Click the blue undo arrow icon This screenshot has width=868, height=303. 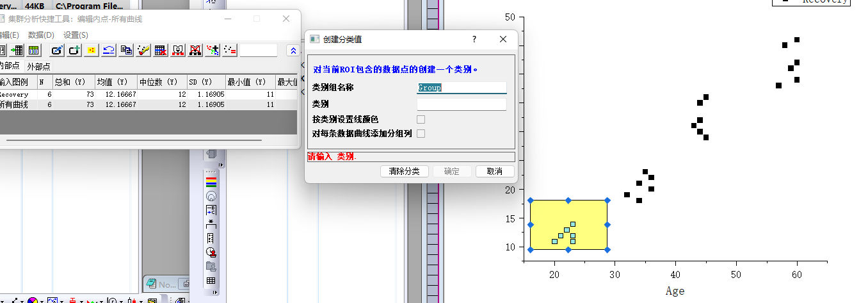click(109, 50)
